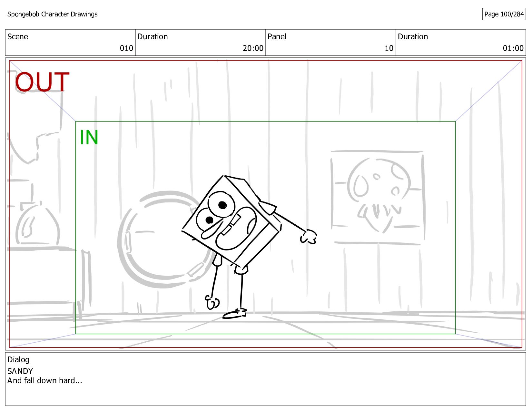
Task: Click the 'Dialog' heading
Action: pos(18,360)
